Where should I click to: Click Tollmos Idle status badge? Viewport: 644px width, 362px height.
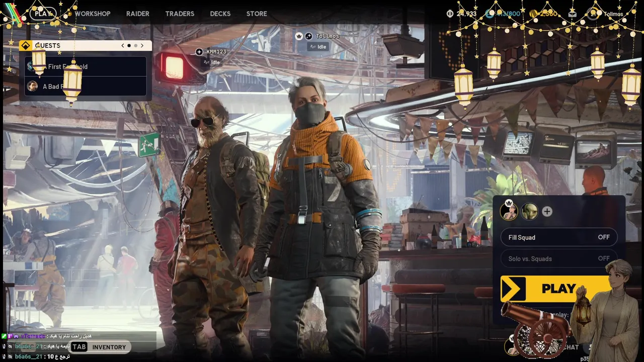318,47
